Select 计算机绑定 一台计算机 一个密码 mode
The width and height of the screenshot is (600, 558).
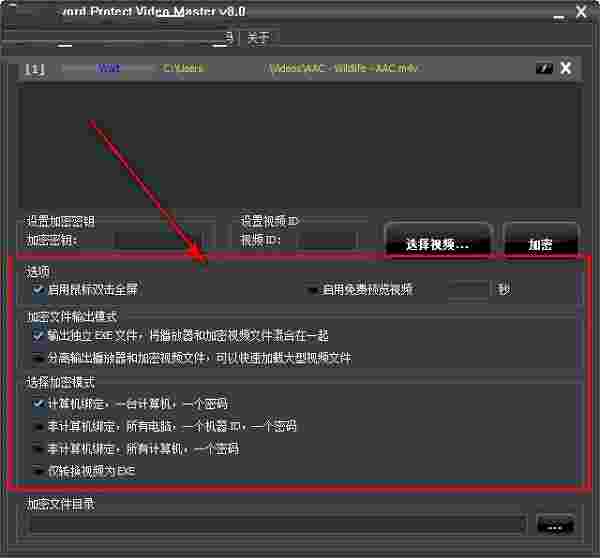(38, 404)
